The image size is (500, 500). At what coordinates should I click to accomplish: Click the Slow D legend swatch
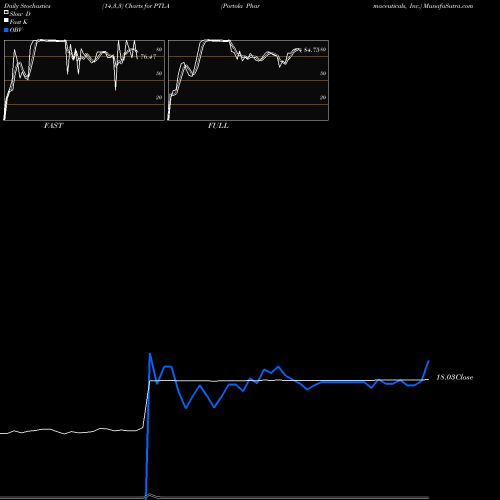[6, 12]
